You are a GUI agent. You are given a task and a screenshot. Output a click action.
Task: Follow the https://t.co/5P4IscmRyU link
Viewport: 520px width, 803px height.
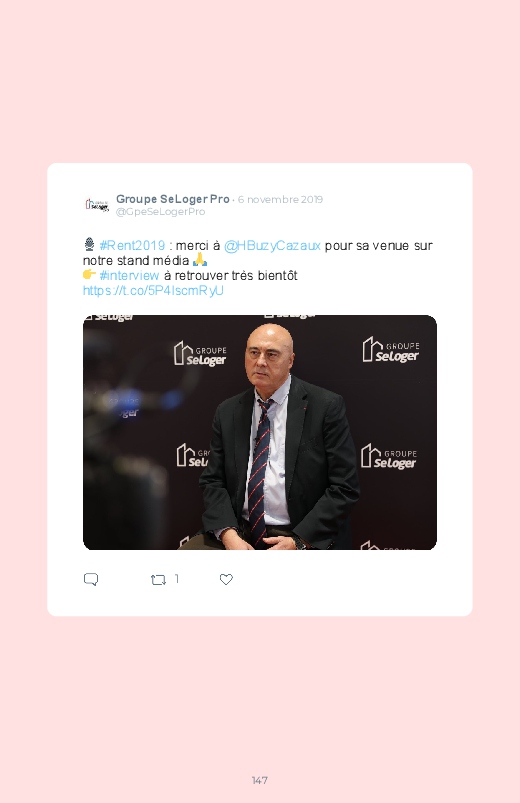[x=153, y=290]
